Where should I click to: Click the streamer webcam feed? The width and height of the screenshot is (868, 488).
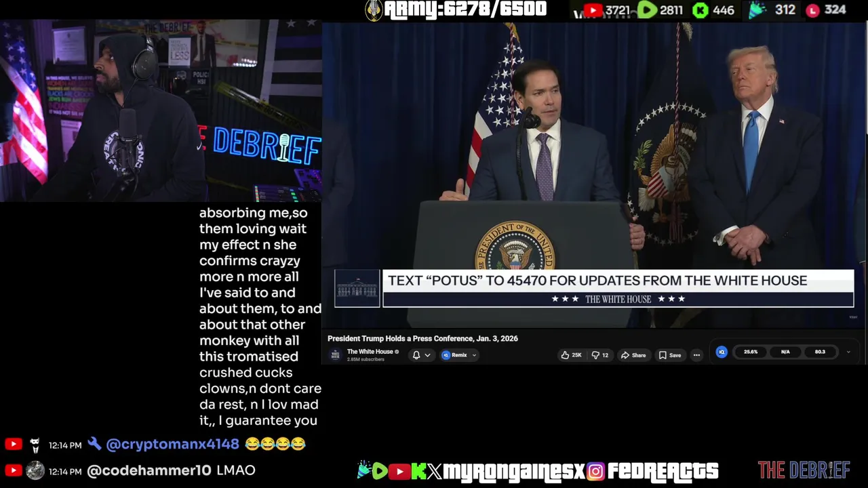[161, 110]
